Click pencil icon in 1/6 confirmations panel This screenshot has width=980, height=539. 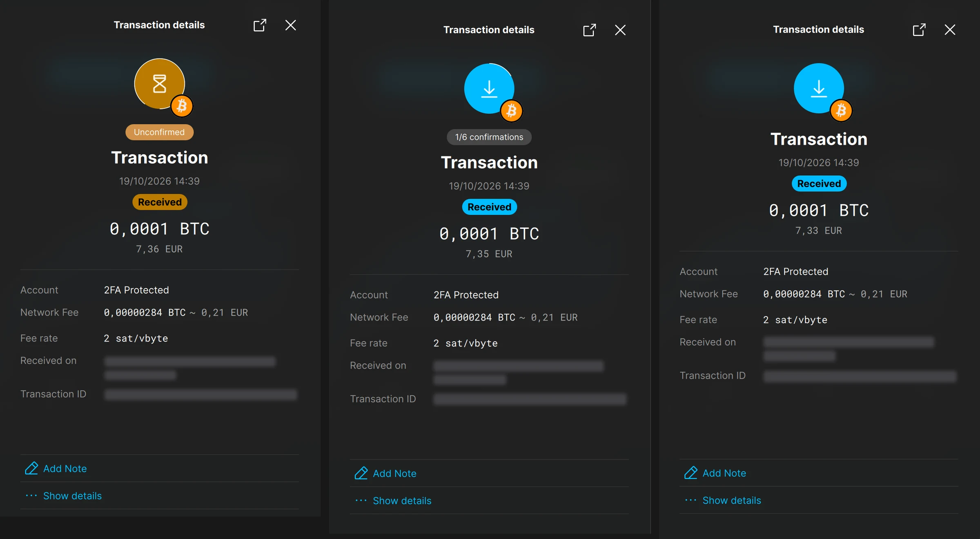point(361,473)
